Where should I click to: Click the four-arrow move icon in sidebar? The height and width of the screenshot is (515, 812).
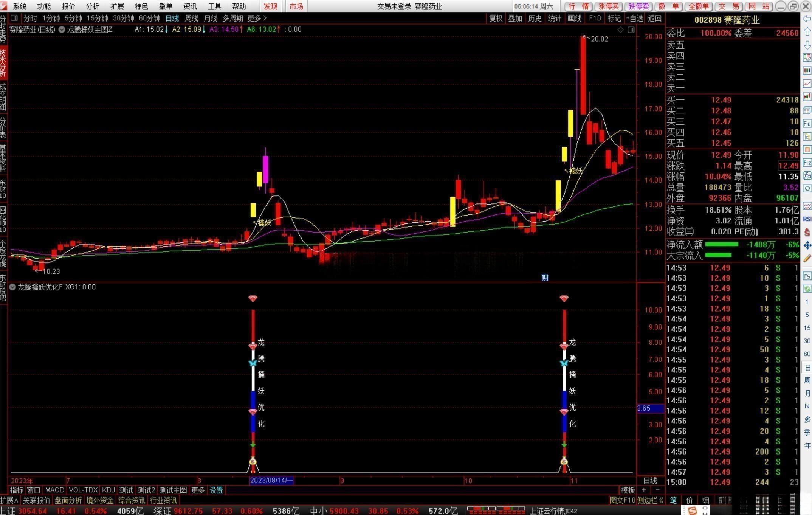[x=807, y=245]
